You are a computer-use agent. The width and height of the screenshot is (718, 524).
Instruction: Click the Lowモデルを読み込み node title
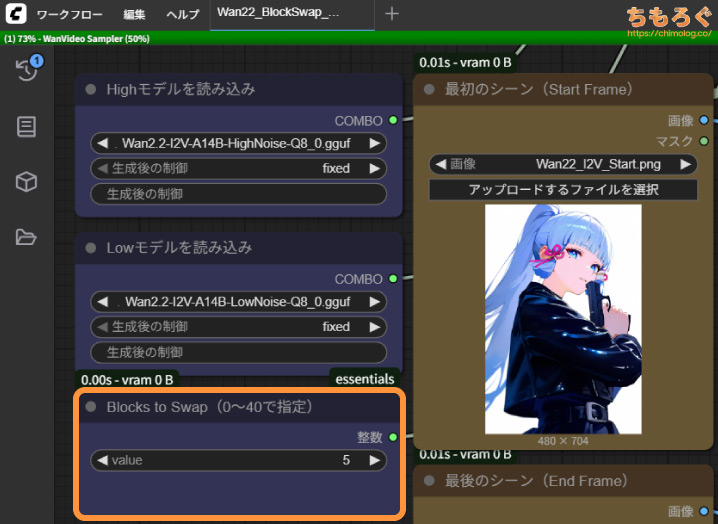point(179,248)
